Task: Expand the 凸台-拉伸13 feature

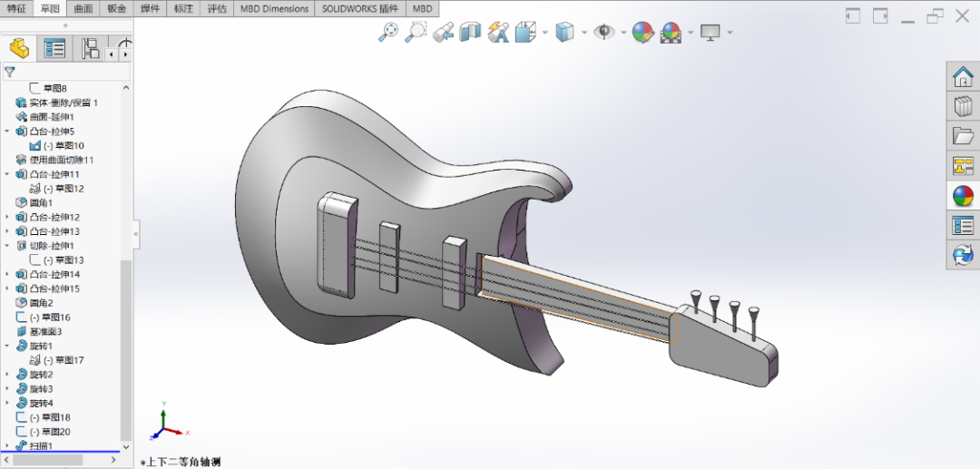Action: point(7,231)
